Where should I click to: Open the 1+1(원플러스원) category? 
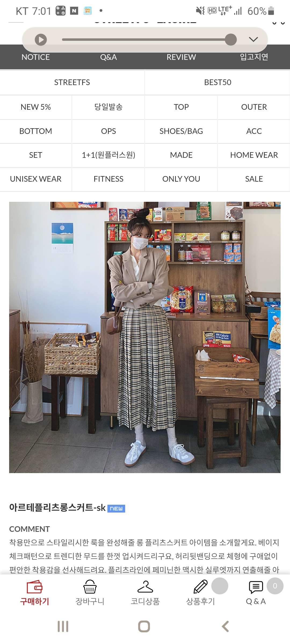[x=108, y=155]
